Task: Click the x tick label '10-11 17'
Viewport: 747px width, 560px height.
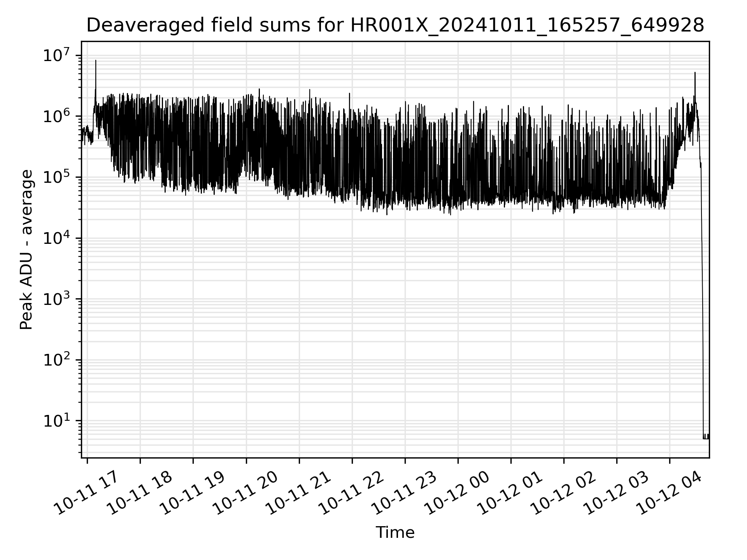Action: click(x=86, y=493)
